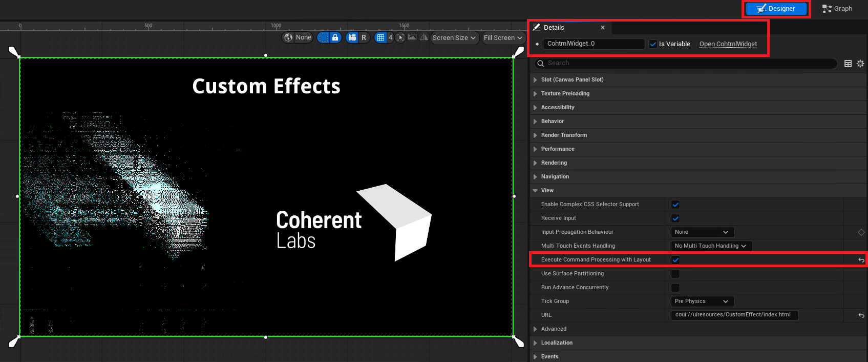Reset Execute Command Processing to default arrow
Viewport: 868px width, 362px height.
(861, 260)
